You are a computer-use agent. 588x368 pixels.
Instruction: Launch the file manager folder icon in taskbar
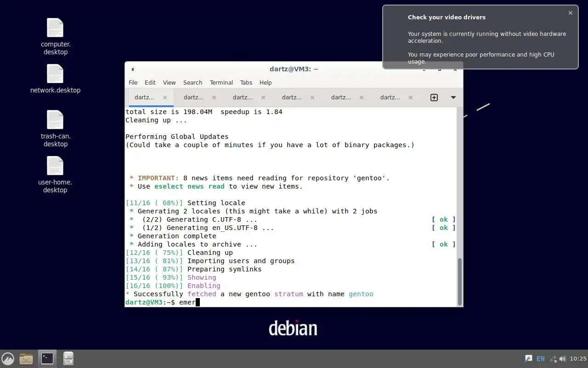point(26,358)
